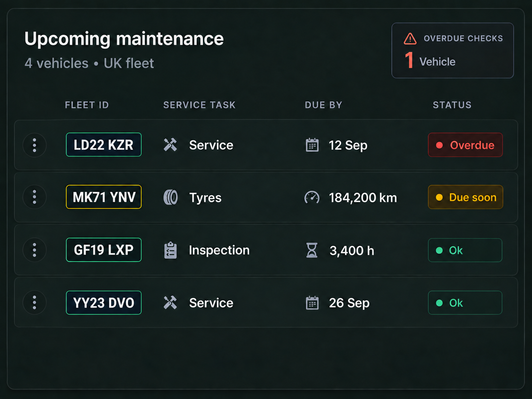Click the clipboard icon beside Inspection

coord(171,250)
